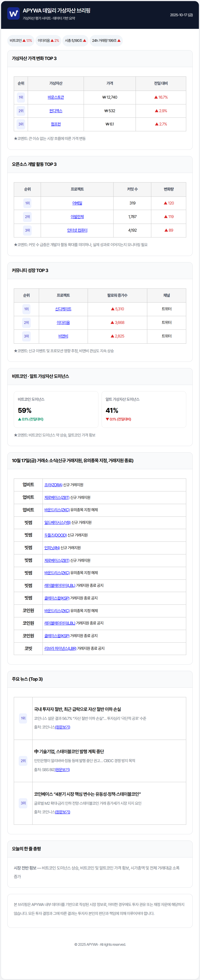Click the 알트 가상자산 도미넌스 41% card
200x980 pixels.
(144, 409)
